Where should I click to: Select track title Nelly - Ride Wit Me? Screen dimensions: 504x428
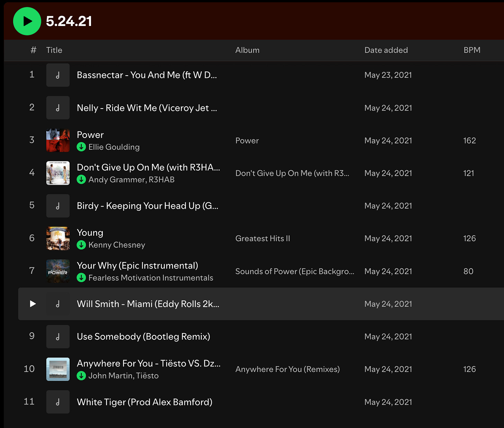(x=147, y=108)
